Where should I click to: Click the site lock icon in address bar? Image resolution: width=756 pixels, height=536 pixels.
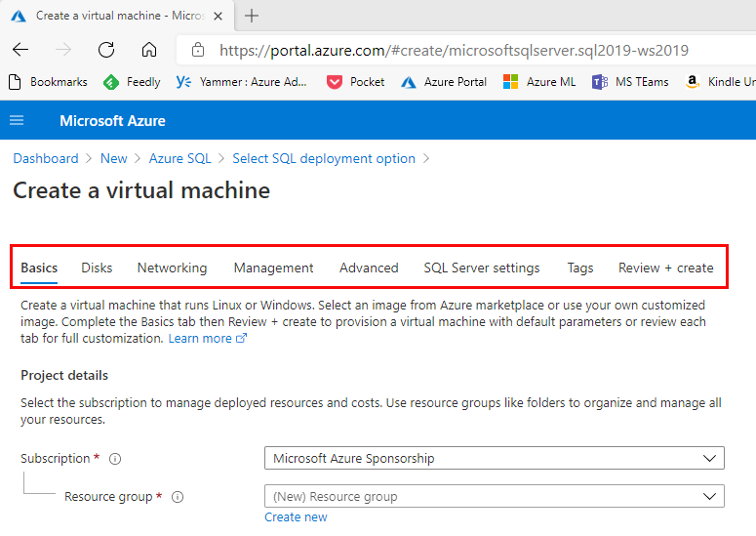coord(198,50)
